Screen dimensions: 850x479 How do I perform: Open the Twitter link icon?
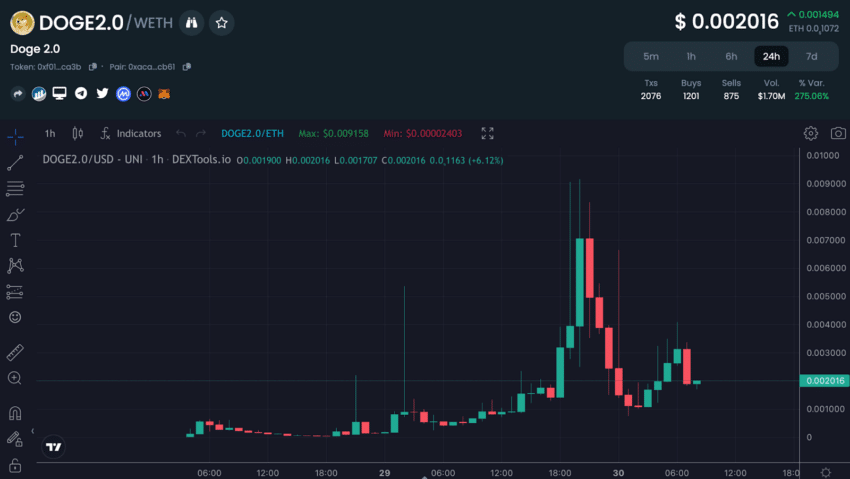tap(102, 93)
